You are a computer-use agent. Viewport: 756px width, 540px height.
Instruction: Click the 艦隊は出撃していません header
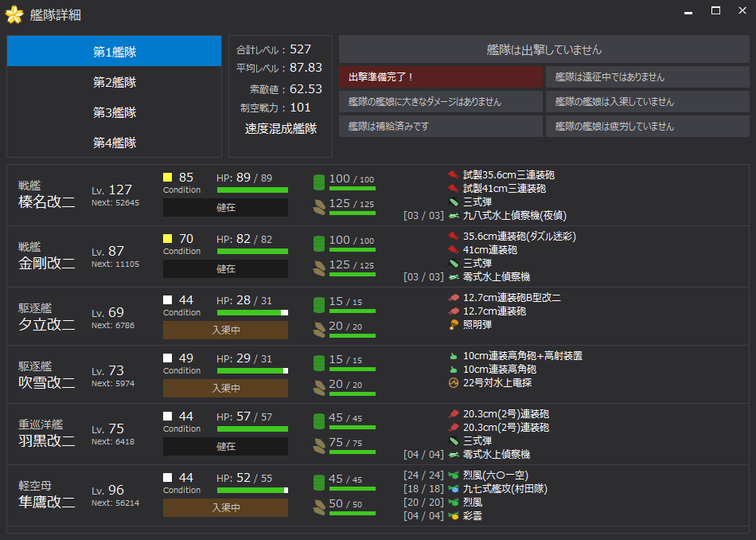544,49
